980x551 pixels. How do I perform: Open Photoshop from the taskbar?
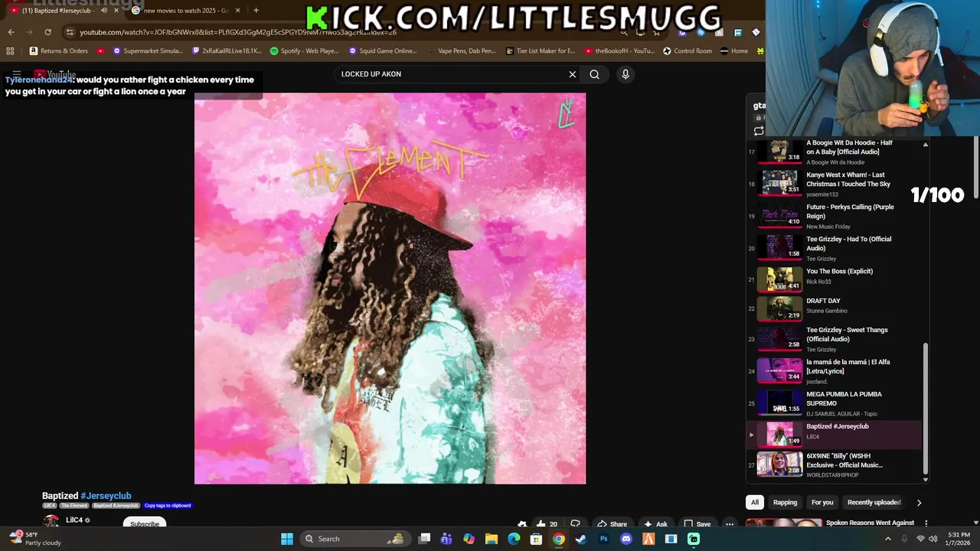tap(603, 539)
